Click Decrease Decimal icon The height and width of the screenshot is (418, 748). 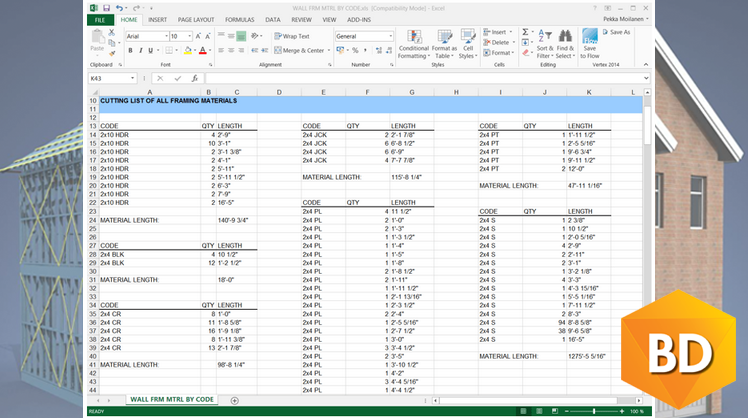(389, 50)
